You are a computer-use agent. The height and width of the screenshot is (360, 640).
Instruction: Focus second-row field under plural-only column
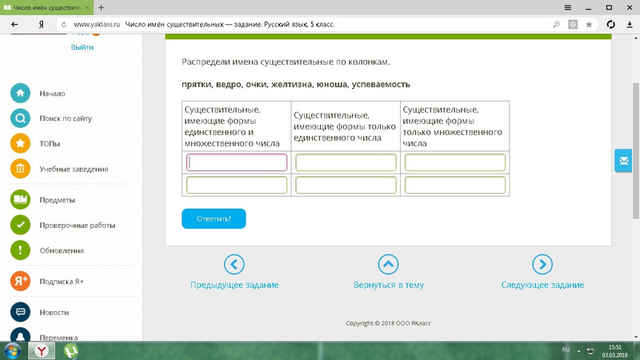click(455, 185)
